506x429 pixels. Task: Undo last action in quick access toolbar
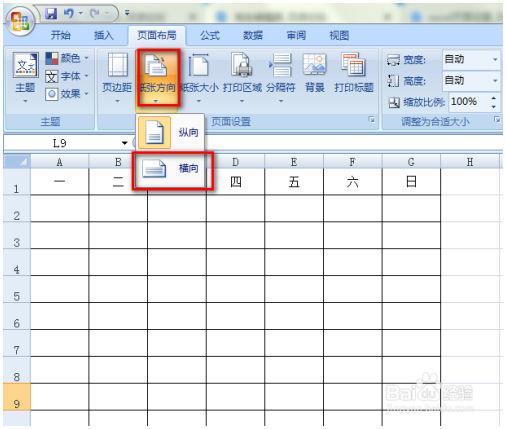click(x=69, y=14)
